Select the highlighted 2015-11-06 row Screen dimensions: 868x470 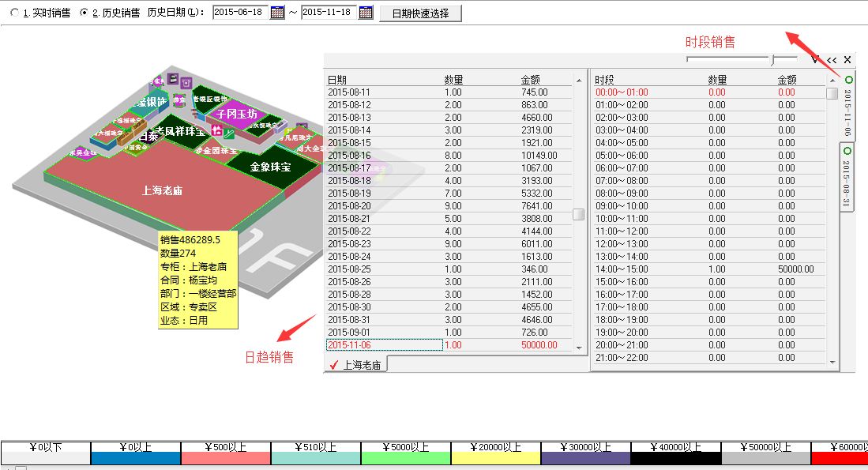449,345
